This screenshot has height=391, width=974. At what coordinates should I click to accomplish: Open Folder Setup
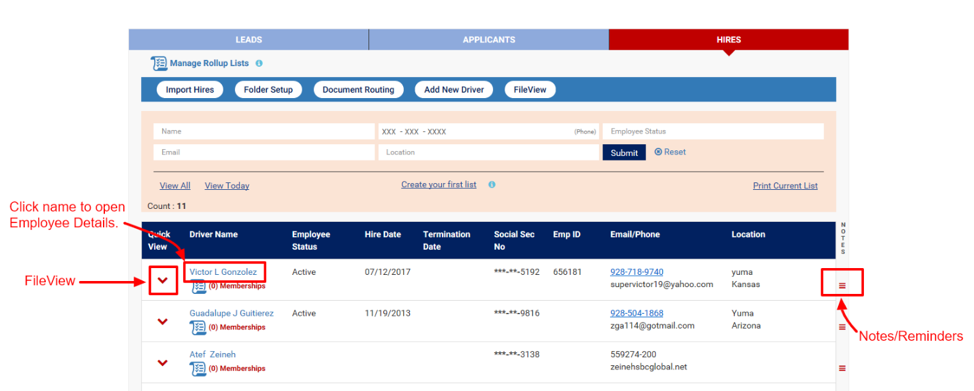coord(268,90)
